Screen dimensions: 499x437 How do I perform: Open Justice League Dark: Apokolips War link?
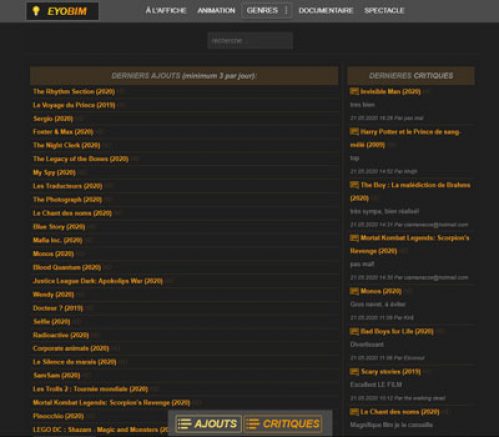[98, 281]
